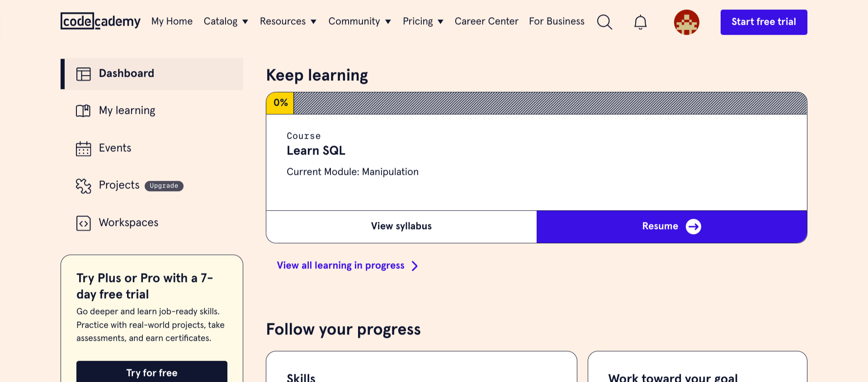The width and height of the screenshot is (868, 382).
Task: Open the Career Center page
Action: 486,21
